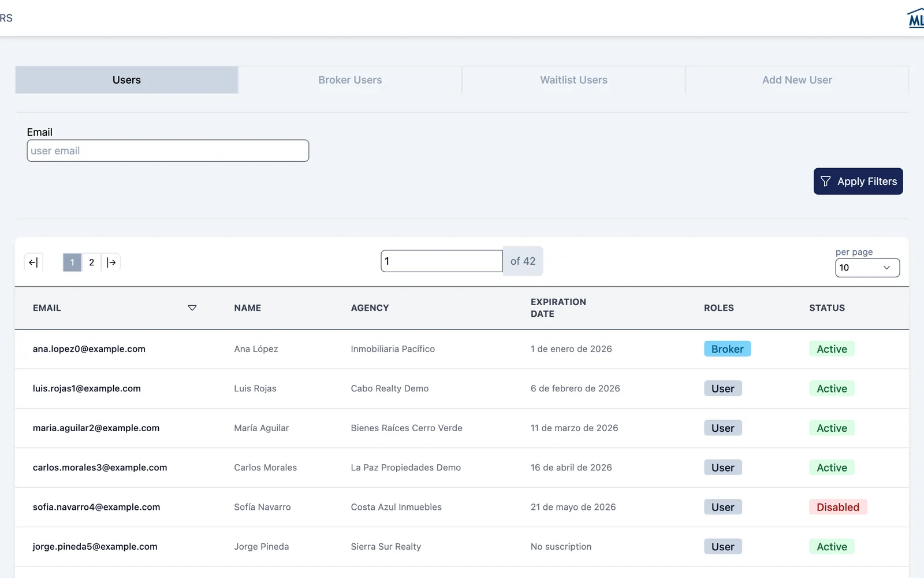
Task: Click Bienes Raíces Cerro Verde cell
Action: coord(407,428)
